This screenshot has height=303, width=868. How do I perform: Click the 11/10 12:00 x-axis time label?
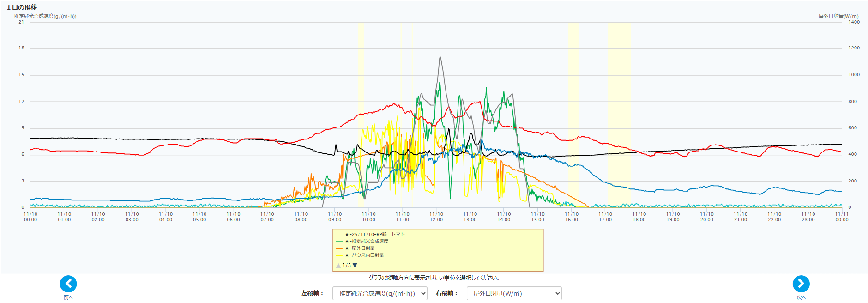(x=436, y=217)
